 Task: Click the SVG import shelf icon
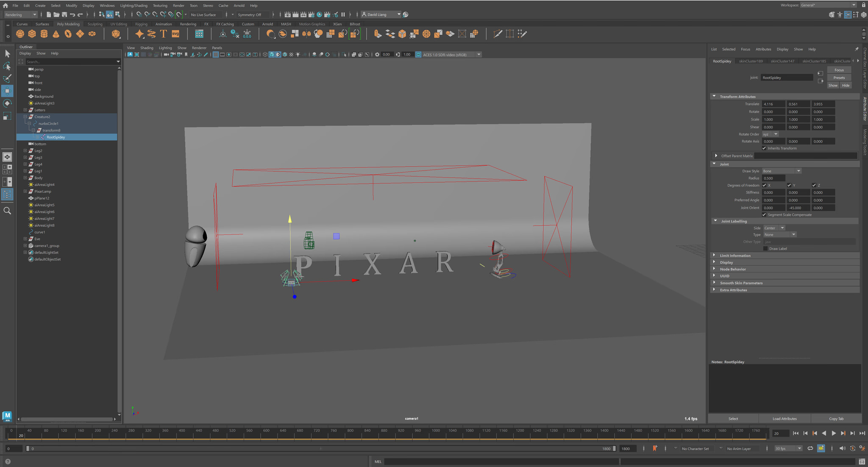click(175, 34)
